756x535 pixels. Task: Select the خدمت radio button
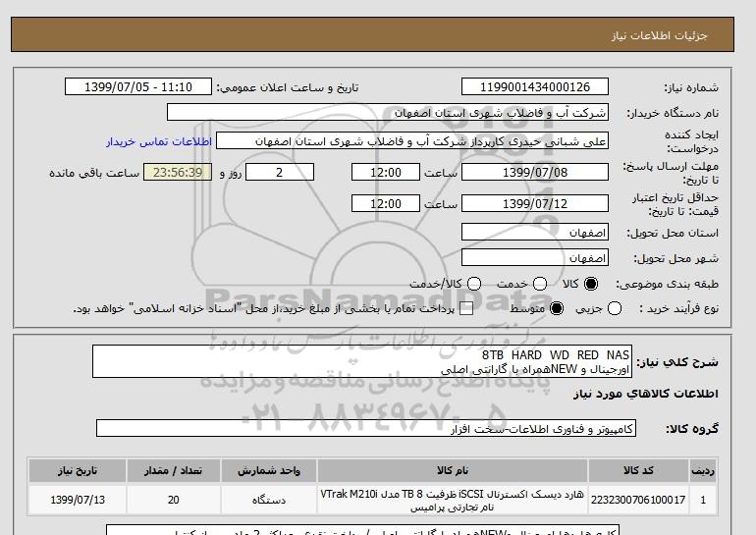point(540,284)
